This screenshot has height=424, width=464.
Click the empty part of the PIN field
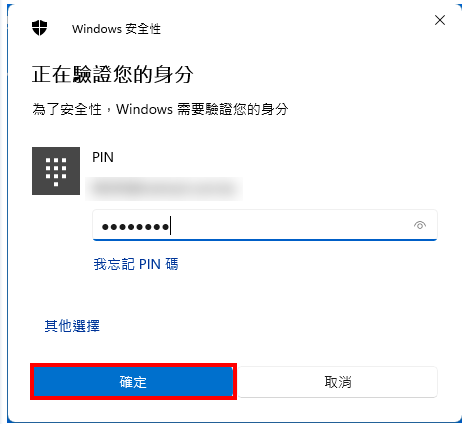[290, 226]
